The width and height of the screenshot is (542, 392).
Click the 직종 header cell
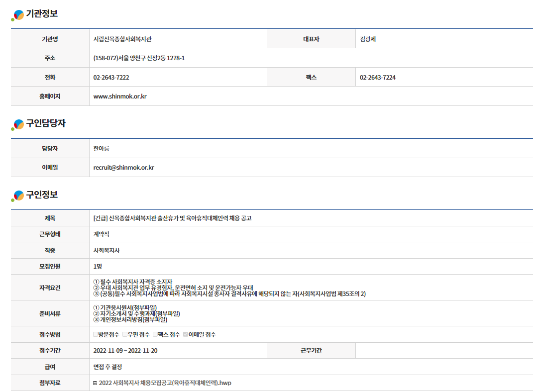(x=50, y=250)
